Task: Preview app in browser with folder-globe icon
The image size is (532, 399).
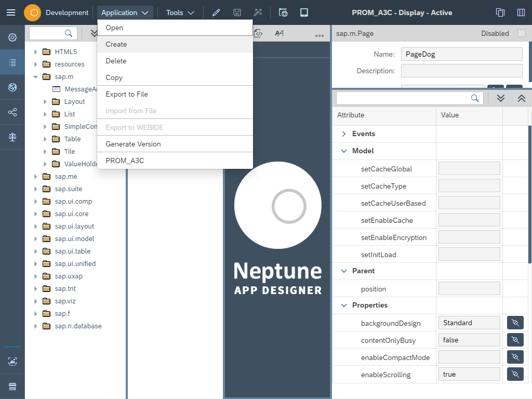Action: click(283, 12)
